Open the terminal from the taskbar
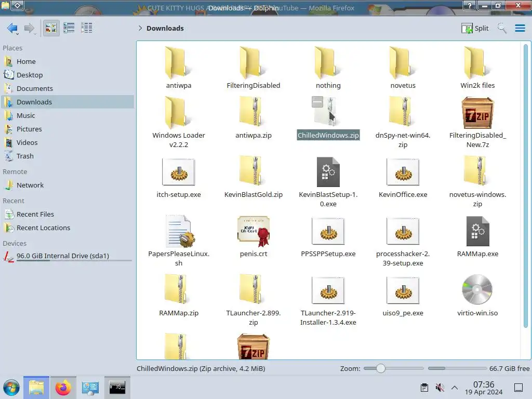Image resolution: width=532 pixels, height=399 pixels. point(117,388)
